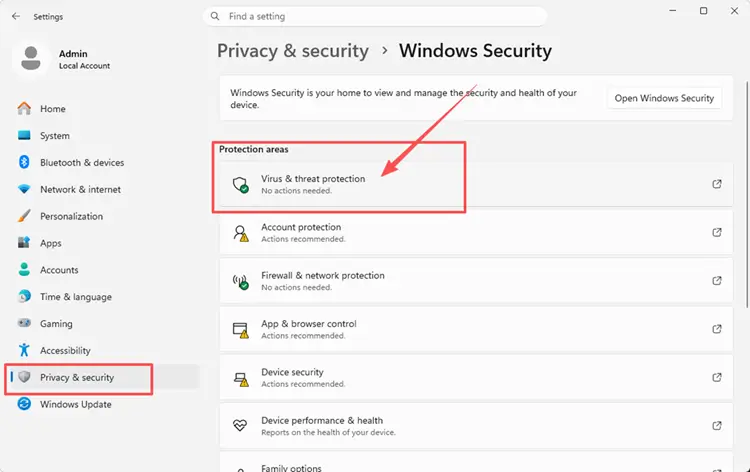Click the Network wifi icon
Screen dimensions: 750x472
pos(24,189)
